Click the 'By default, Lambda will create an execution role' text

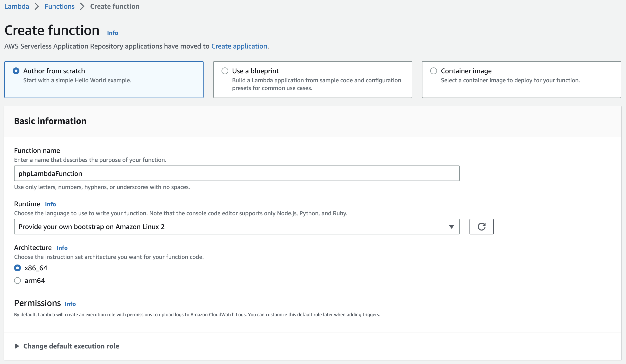[x=197, y=314]
